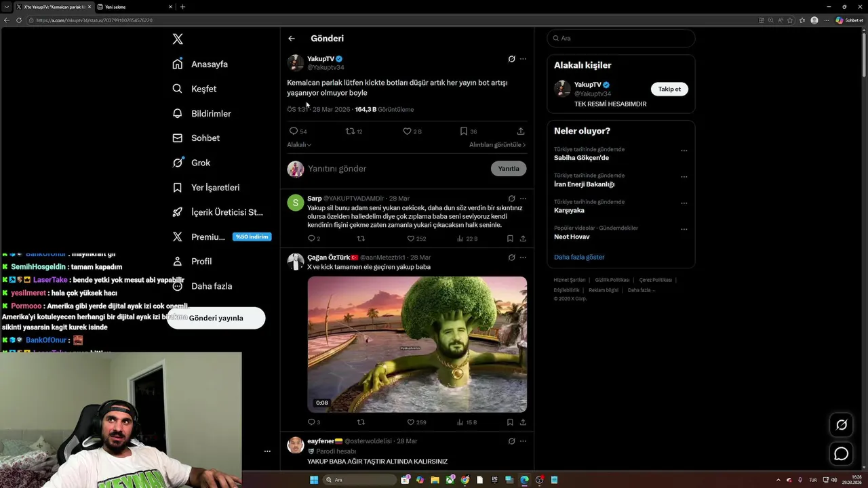Click the Ara search box on X
The height and width of the screenshot is (488, 868).
(621, 39)
